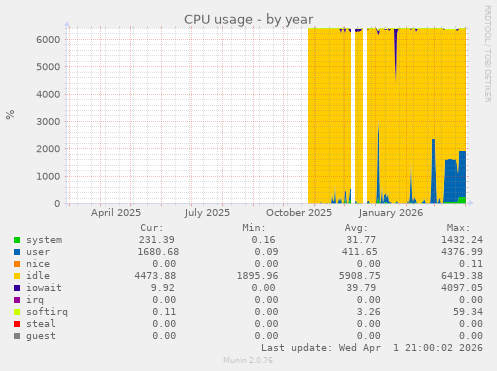Click the 'Cur:' column header
This screenshot has height=371, width=497.
point(152,228)
